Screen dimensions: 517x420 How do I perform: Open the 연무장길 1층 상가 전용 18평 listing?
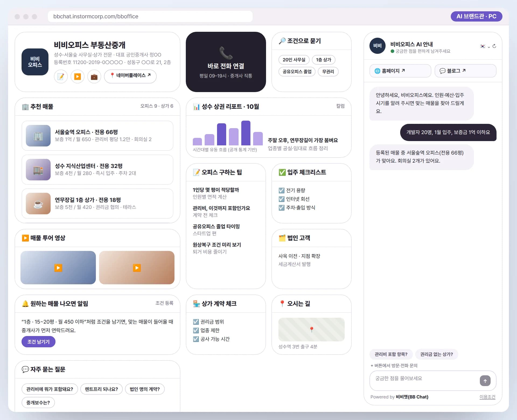(97, 204)
